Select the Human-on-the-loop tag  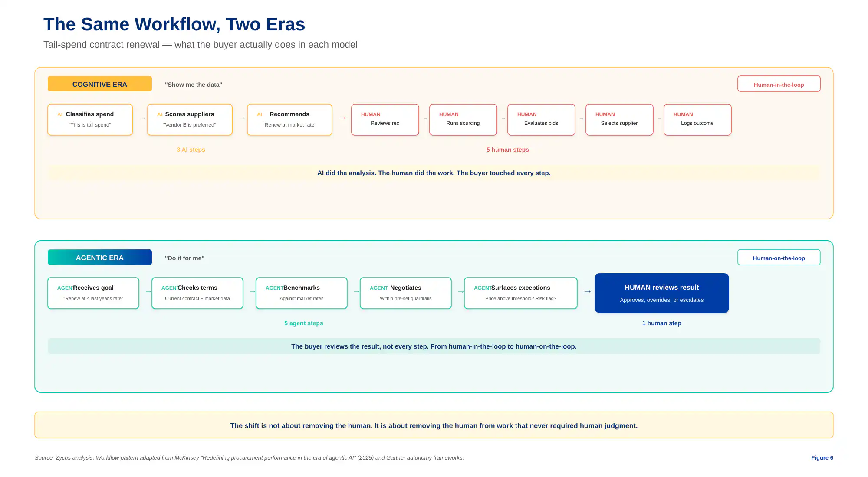pyautogui.click(x=779, y=258)
